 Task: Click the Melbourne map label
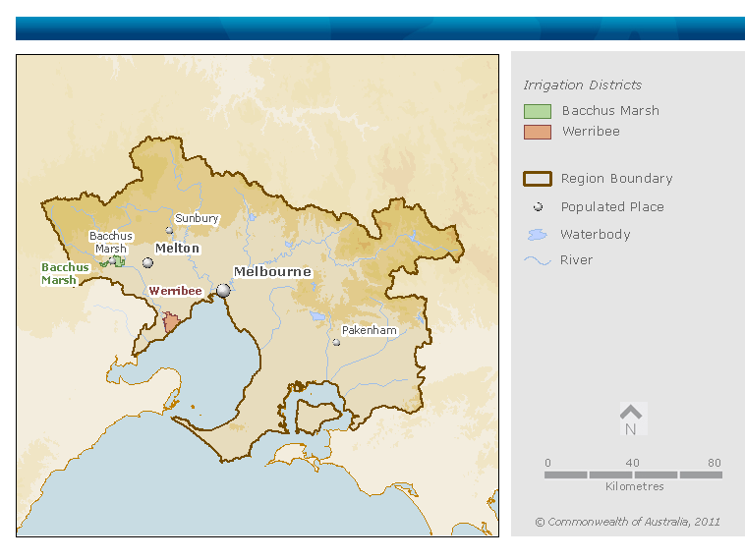click(272, 272)
